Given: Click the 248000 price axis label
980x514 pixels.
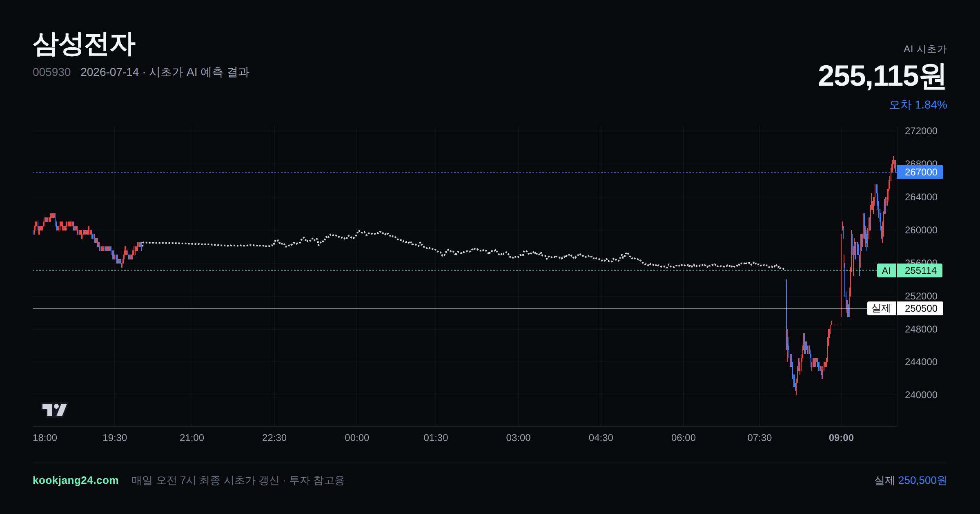Looking at the screenshot, I should [x=921, y=329].
